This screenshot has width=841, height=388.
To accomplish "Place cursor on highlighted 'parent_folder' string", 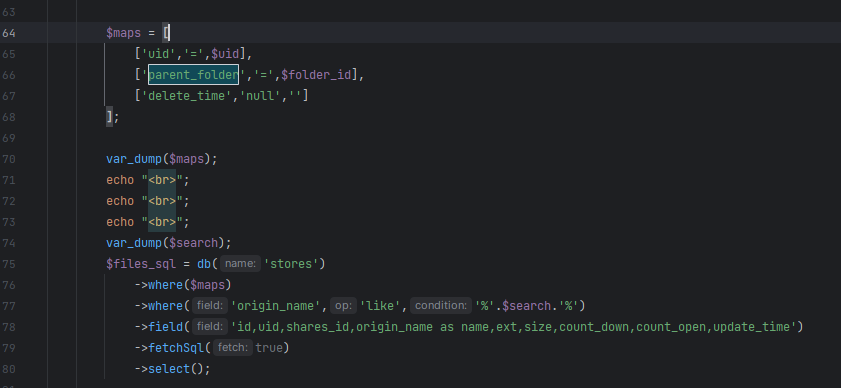I will 193,75.
